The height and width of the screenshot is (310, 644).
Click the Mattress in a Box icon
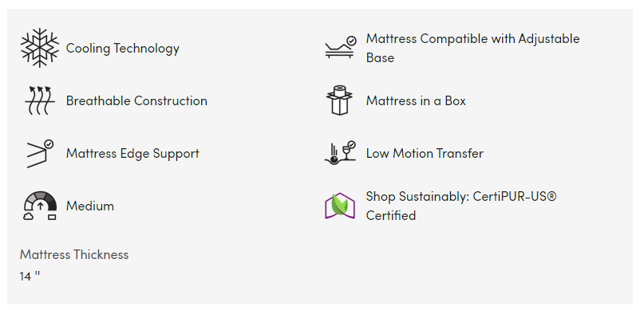pos(339,100)
